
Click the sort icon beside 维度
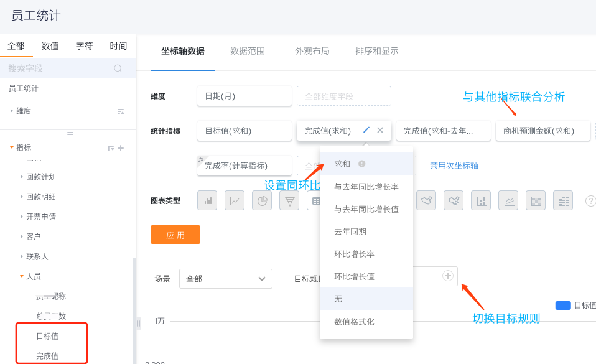[121, 111]
